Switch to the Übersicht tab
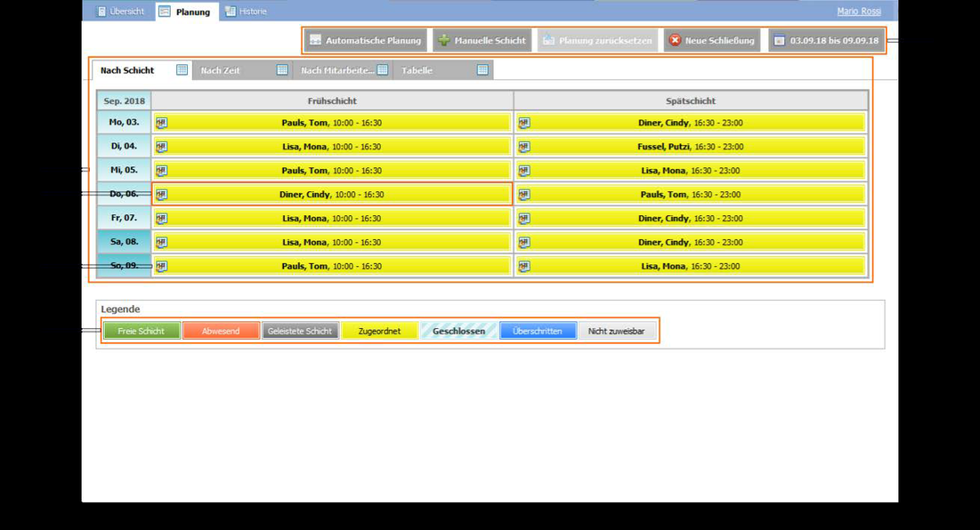Screen dimensions: 980x530 (120, 12)
